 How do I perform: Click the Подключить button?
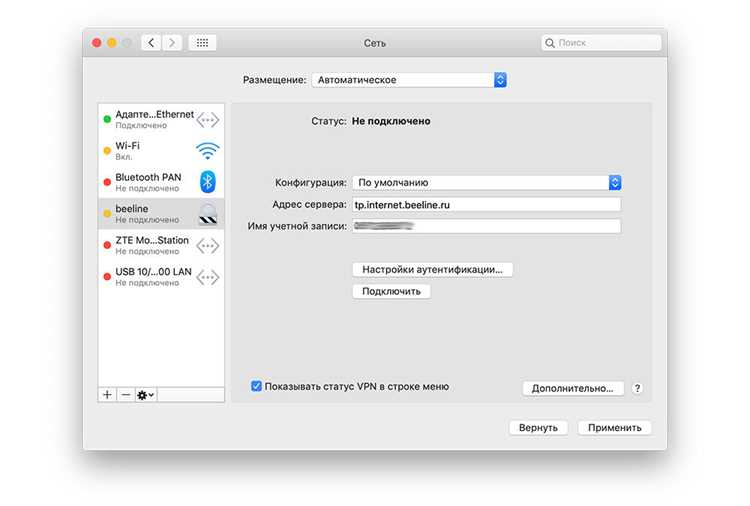click(391, 291)
